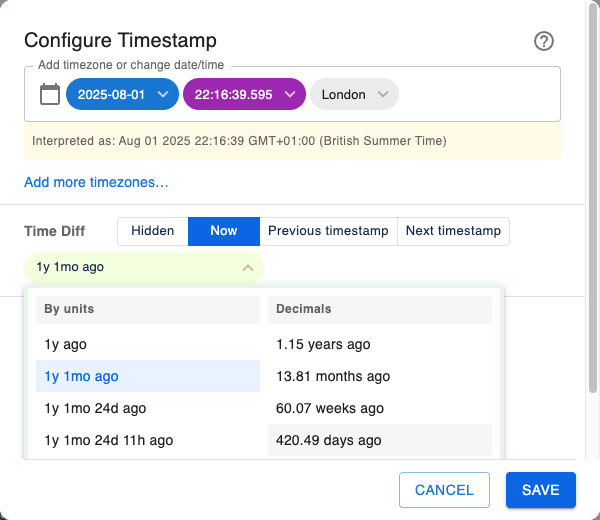
Task: Open help via the question mark icon
Action: click(x=543, y=41)
